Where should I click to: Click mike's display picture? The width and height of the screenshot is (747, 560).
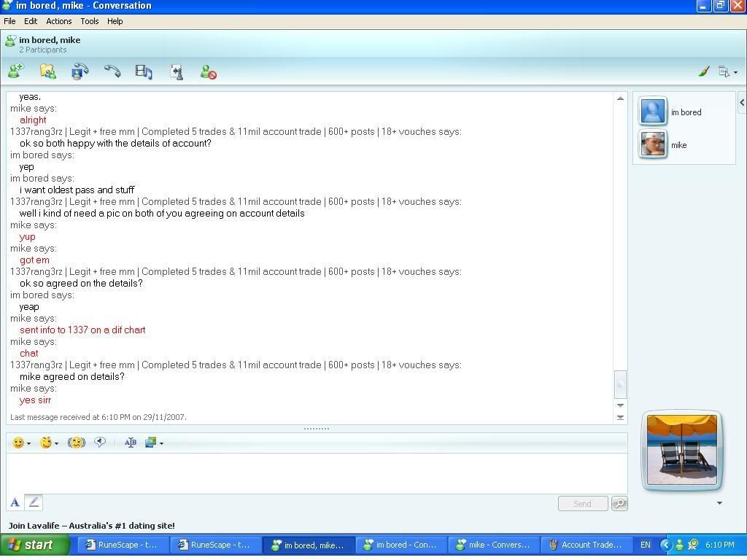coord(653,144)
